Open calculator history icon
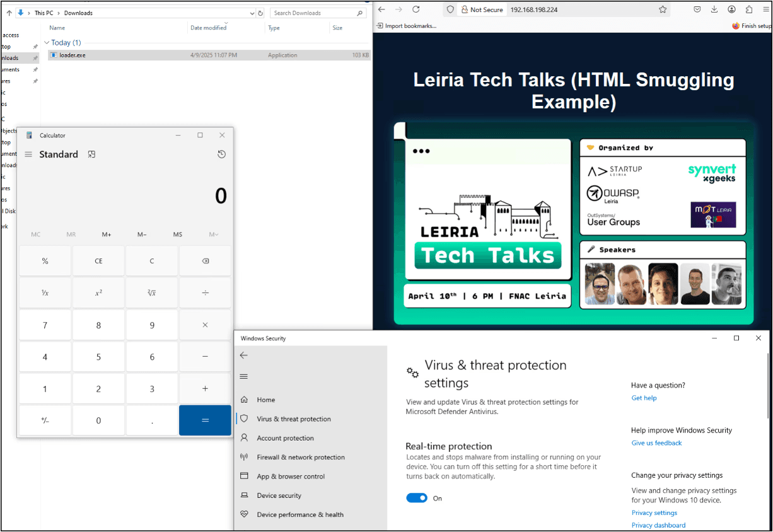This screenshot has height=532, width=773. 221,154
